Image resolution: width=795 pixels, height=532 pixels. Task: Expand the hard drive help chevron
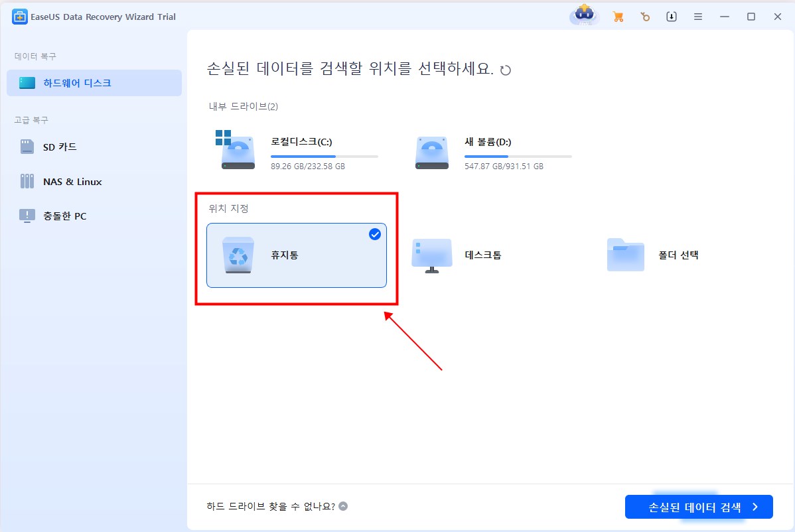(x=343, y=506)
